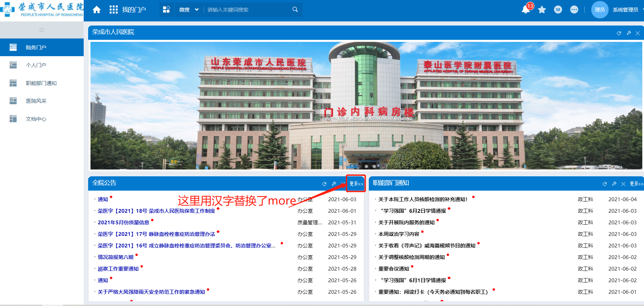Open the notification bell with 13 alerts

click(526, 9)
